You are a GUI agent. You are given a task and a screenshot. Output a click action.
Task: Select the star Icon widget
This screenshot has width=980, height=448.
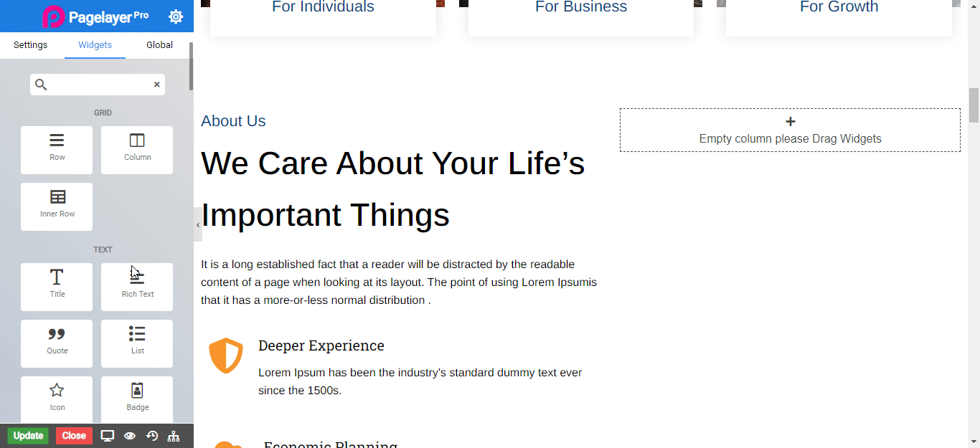(57, 399)
